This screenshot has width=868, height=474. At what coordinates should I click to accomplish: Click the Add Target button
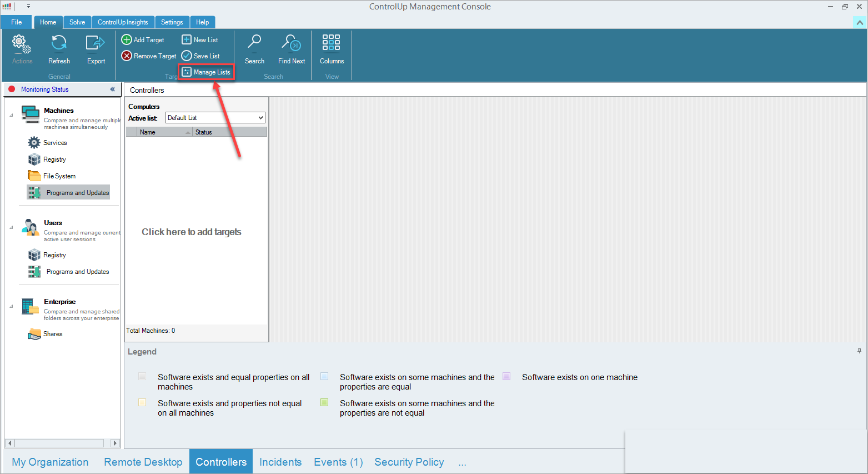pos(143,40)
